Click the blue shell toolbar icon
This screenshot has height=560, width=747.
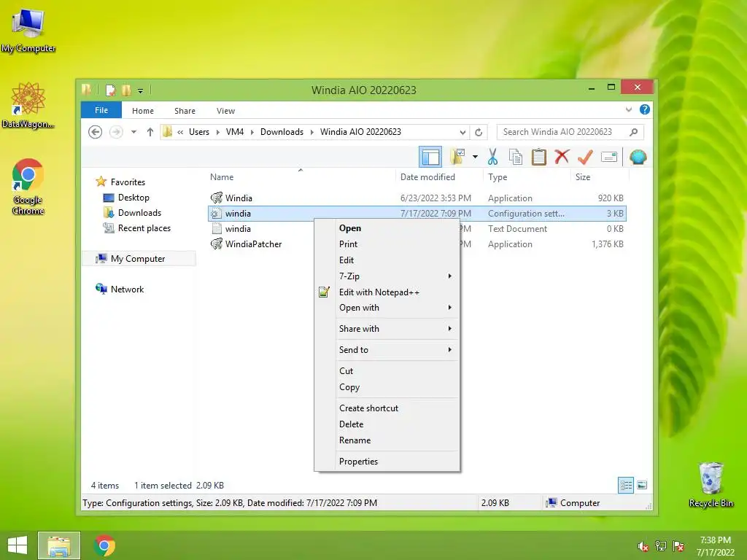point(638,157)
